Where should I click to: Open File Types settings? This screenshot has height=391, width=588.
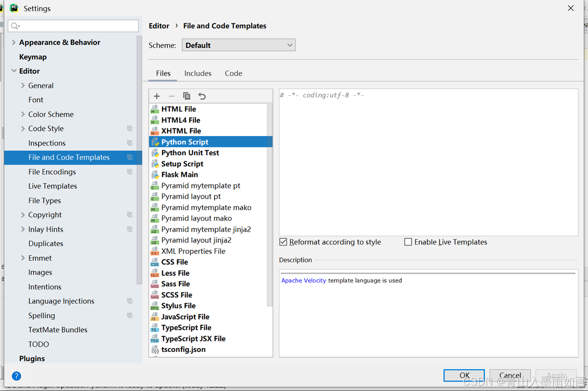click(44, 201)
